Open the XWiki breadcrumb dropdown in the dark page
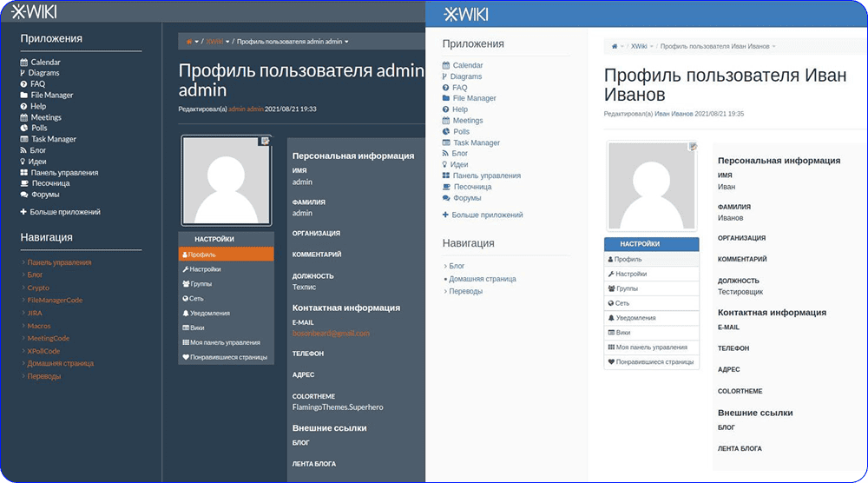 pos(227,42)
